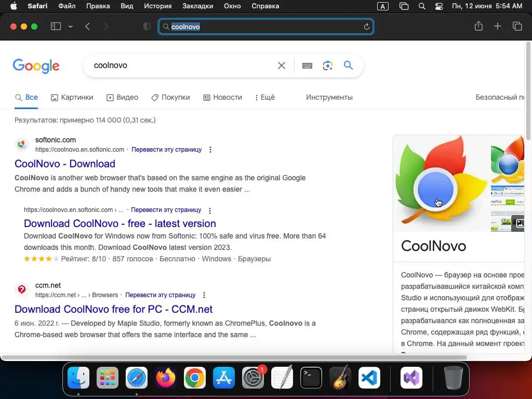532x399 pixels.
Task: Switch to the Покупки tab
Action: click(170, 97)
